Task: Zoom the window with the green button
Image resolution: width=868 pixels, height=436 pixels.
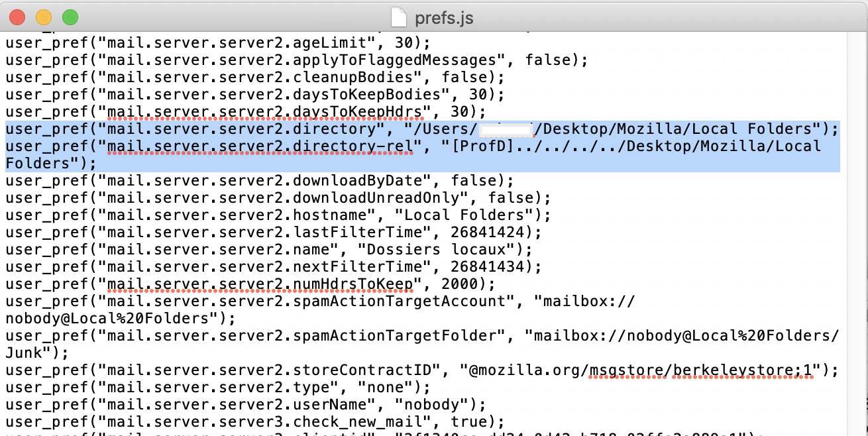Action: point(70,17)
